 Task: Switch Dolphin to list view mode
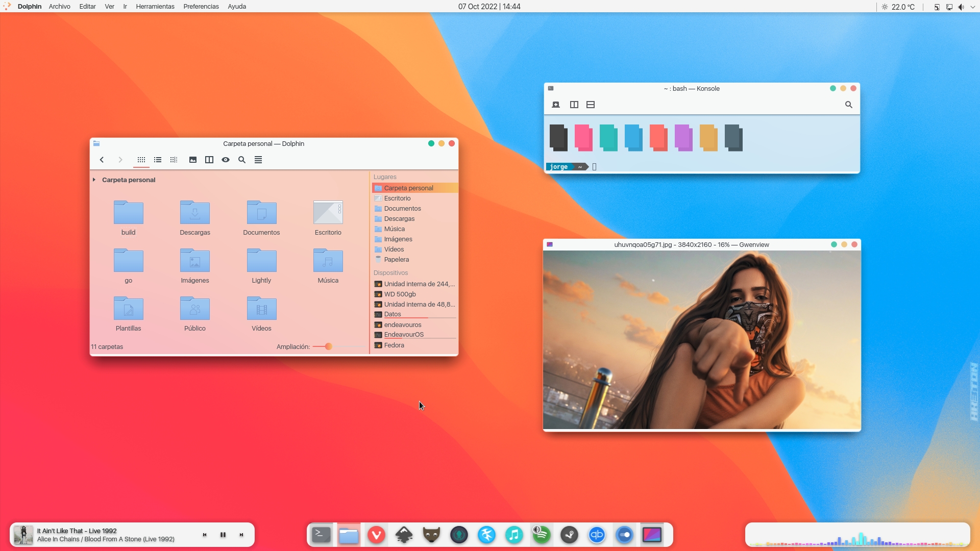coord(157,160)
